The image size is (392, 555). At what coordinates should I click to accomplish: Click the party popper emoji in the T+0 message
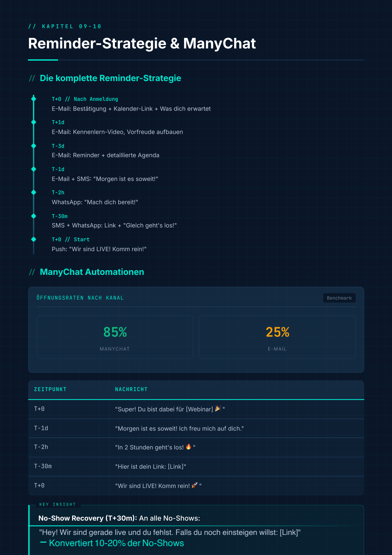[x=218, y=409]
